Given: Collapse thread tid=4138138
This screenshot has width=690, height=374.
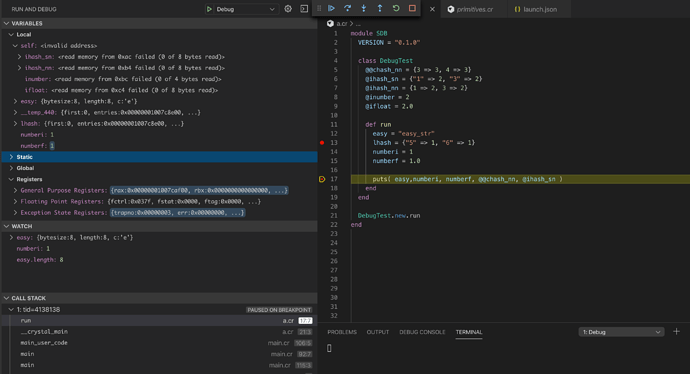Looking at the screenshot, I should pos(11,310).
